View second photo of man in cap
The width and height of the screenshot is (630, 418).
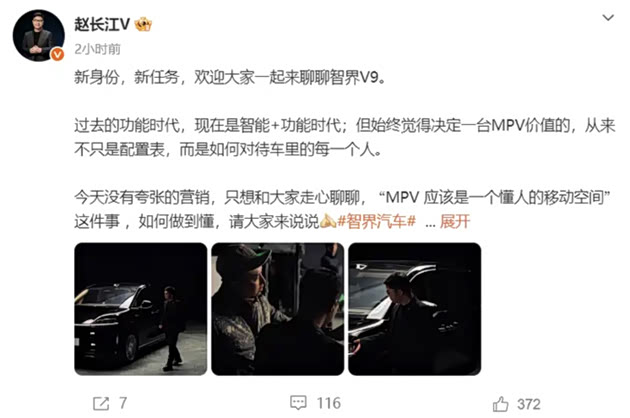coord(278,309)
